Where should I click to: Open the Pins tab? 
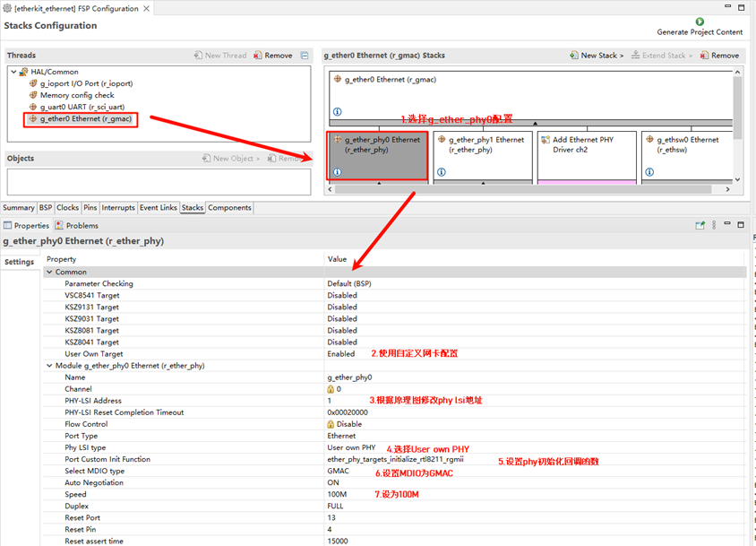(x=90, y=208)
